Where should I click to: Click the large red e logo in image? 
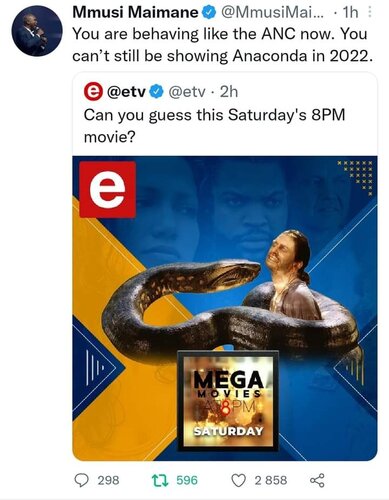107,190
